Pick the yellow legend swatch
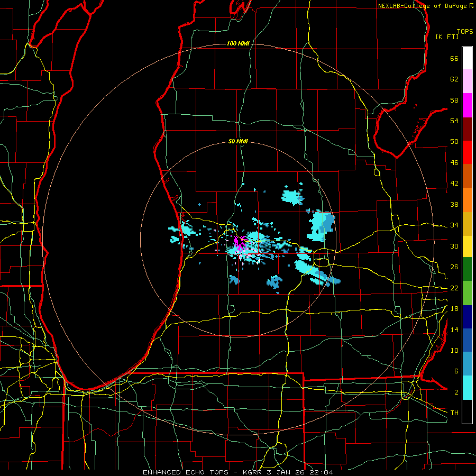The height and width of the screenshot is (476, 476). (467, 246)
